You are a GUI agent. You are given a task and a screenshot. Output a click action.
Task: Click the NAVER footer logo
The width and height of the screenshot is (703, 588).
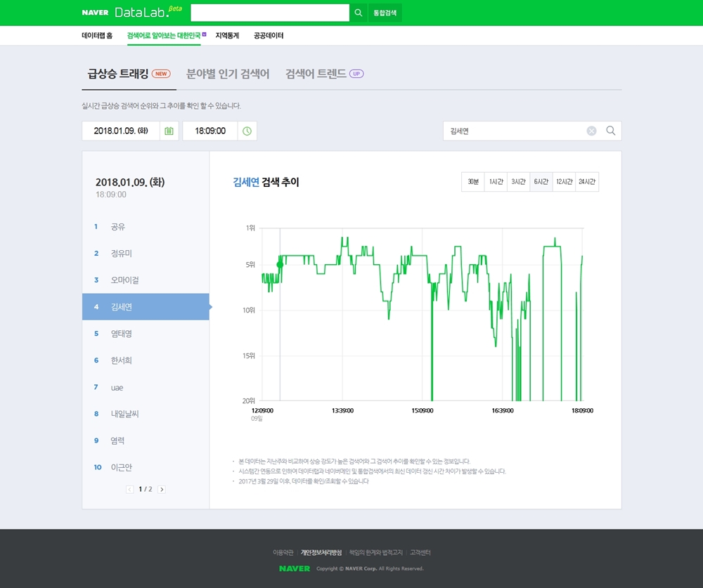click(295, 568)
